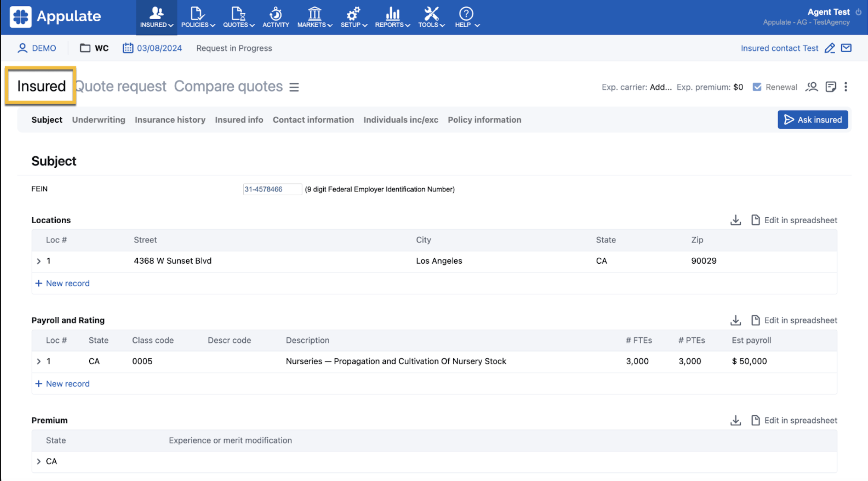Click the $ 50,000 est payroll cell

pyautogui.click(x=749, y=361)
